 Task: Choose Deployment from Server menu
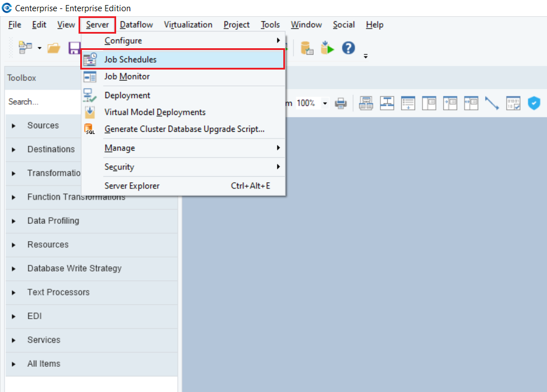[183, 95]
